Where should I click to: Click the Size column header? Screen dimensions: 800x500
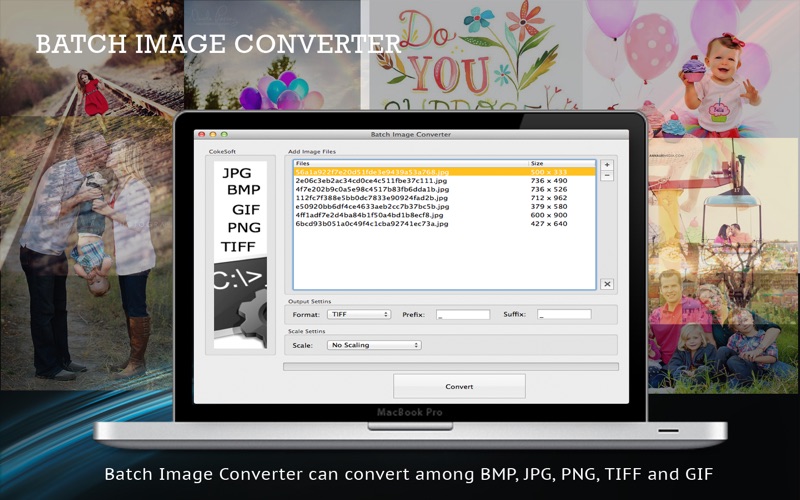click(560, 162)
